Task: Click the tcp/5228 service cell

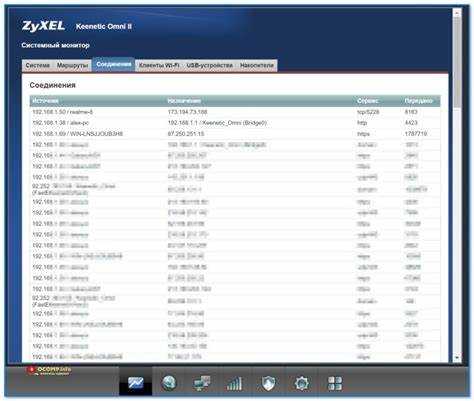Action: point(368,112)
